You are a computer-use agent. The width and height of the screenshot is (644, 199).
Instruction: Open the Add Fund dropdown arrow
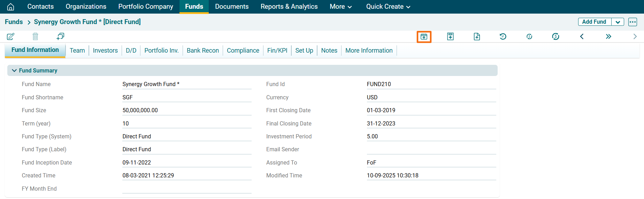coord(618,22)
